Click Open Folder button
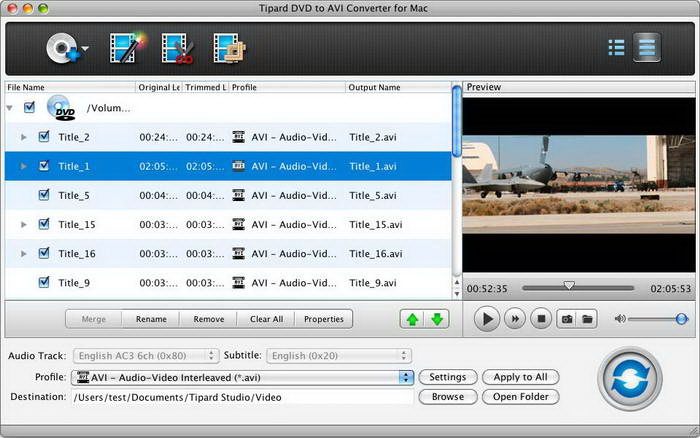 [x=521, y=396]
